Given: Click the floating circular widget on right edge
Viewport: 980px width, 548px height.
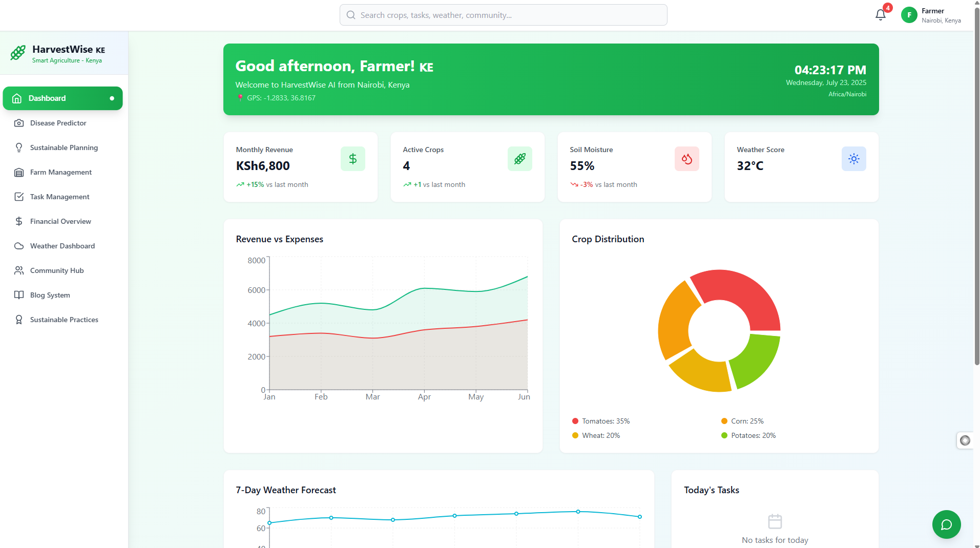Looking at the screenshot, I should tap(965, 440).
